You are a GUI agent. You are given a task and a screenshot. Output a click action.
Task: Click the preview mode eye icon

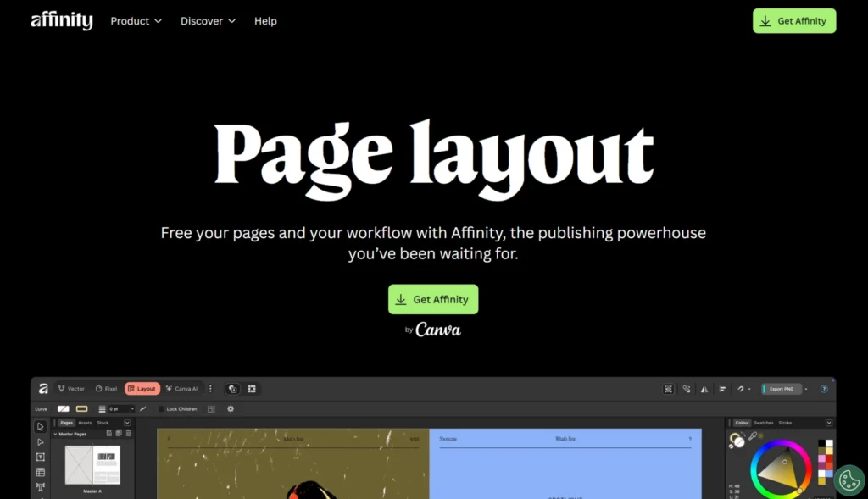[x=668, y=389]
